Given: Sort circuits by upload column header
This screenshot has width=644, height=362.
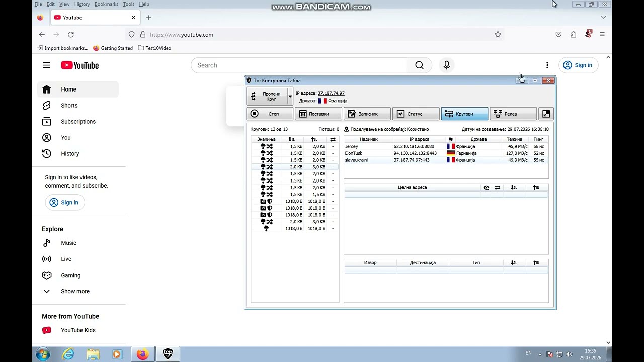Looking at the screenshot, I should tap(314, 139).
